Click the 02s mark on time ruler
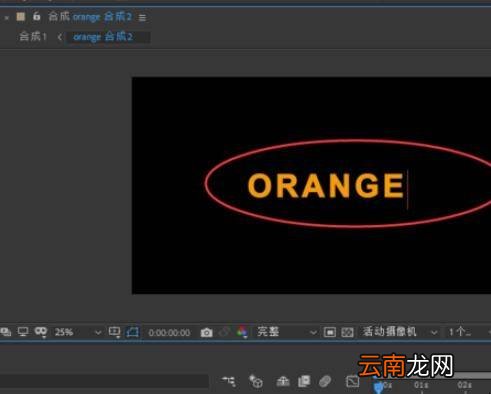 tap(465, 385)
